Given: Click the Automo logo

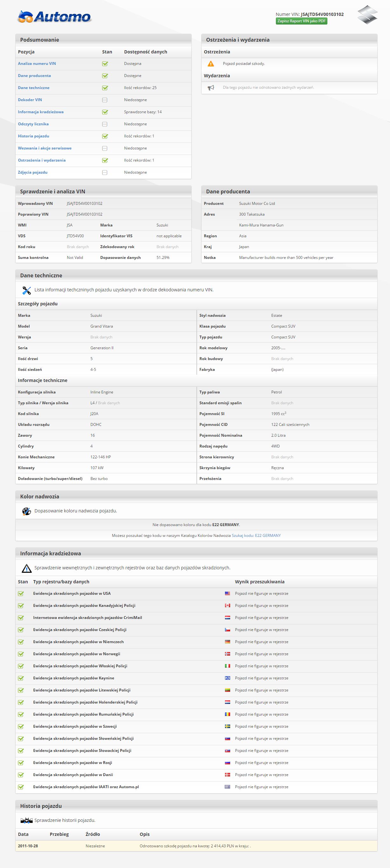Looking at the screenshot, I should pos(55,17).
